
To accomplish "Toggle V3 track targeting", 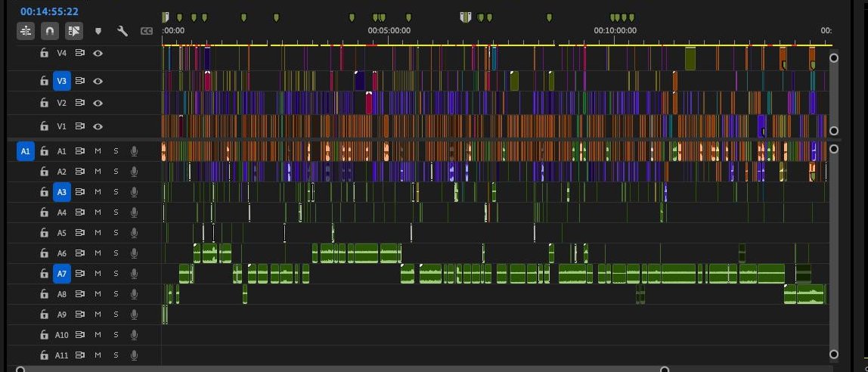I will 62,81.
